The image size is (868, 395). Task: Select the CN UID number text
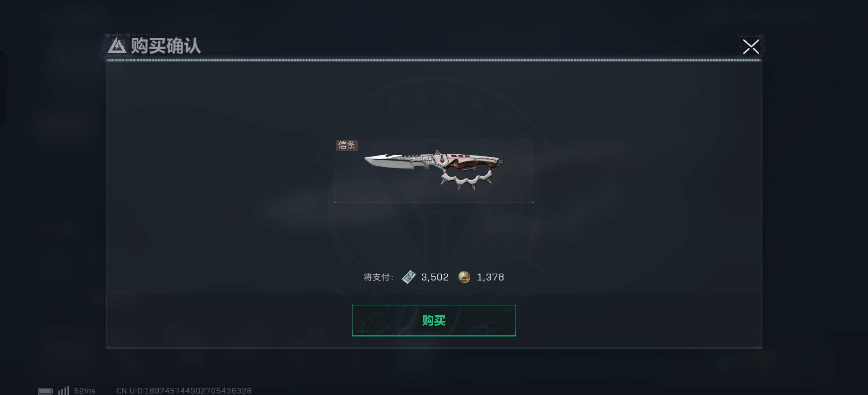[184, 391]
